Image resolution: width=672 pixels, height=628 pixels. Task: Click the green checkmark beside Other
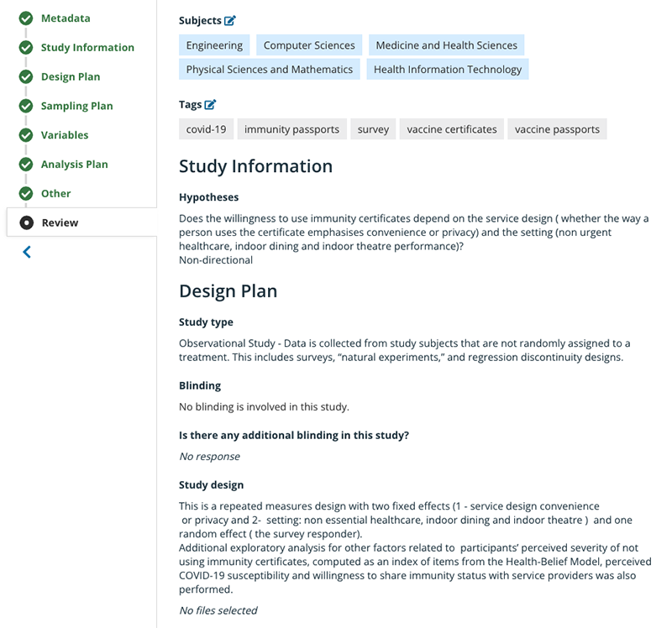coord(26,193)
